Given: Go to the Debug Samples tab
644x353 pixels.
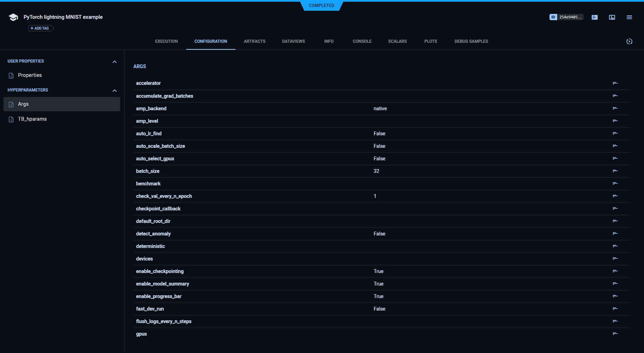Looking at the screenshot, I should [471, 41].
